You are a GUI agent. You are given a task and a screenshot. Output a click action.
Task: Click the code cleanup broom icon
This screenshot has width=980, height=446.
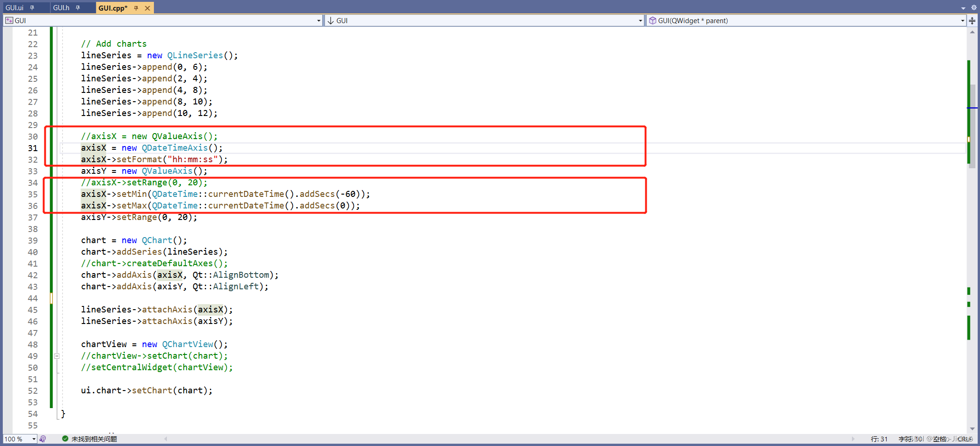[x=43, y=439]
